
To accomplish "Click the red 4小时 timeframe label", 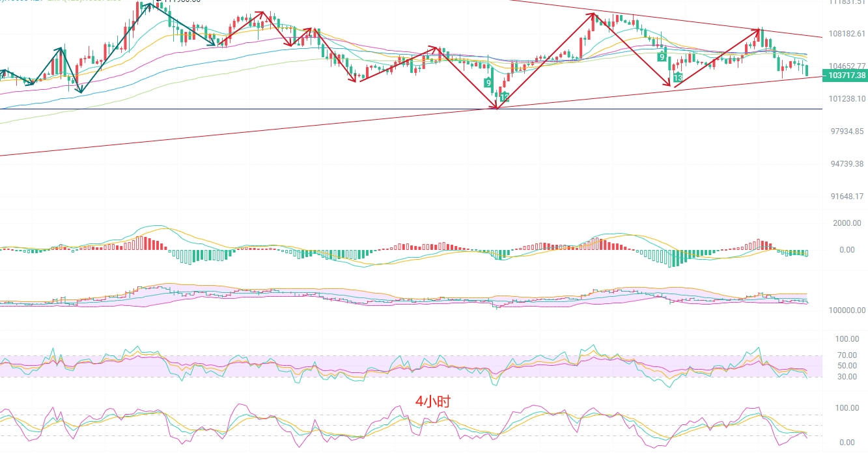I will (x=432, y=402).
